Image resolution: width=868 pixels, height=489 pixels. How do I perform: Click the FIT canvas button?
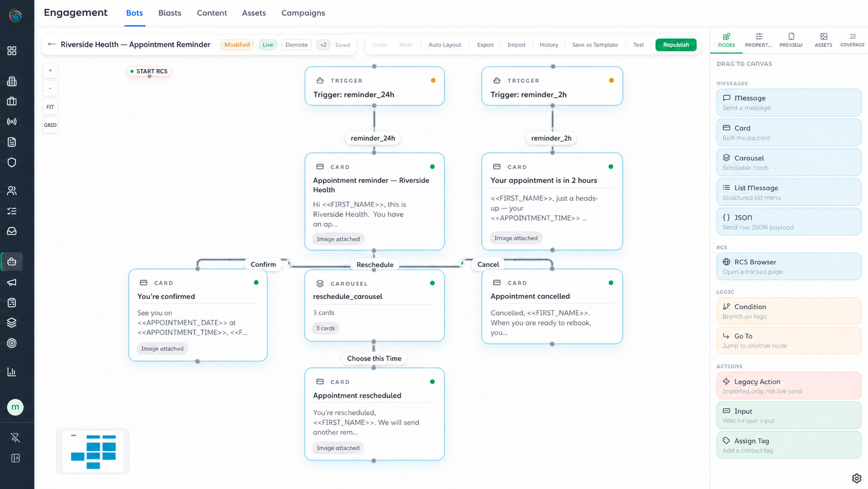pyautogui.click(x=50, y=107)
